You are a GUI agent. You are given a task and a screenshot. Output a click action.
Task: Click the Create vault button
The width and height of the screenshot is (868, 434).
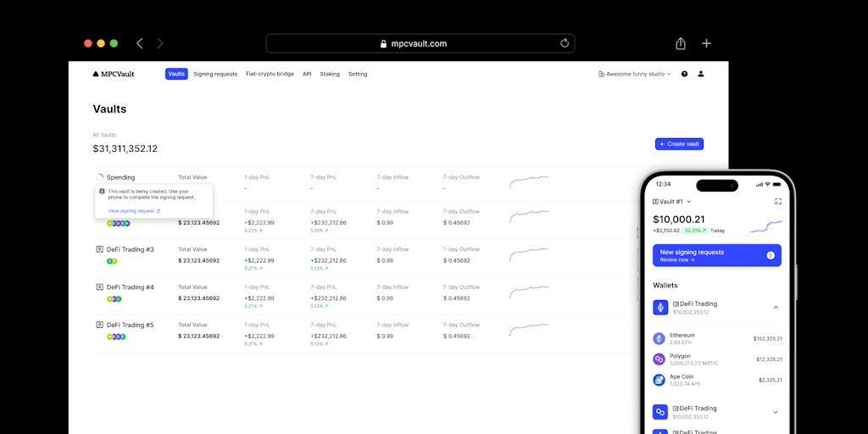click(679, 144)
